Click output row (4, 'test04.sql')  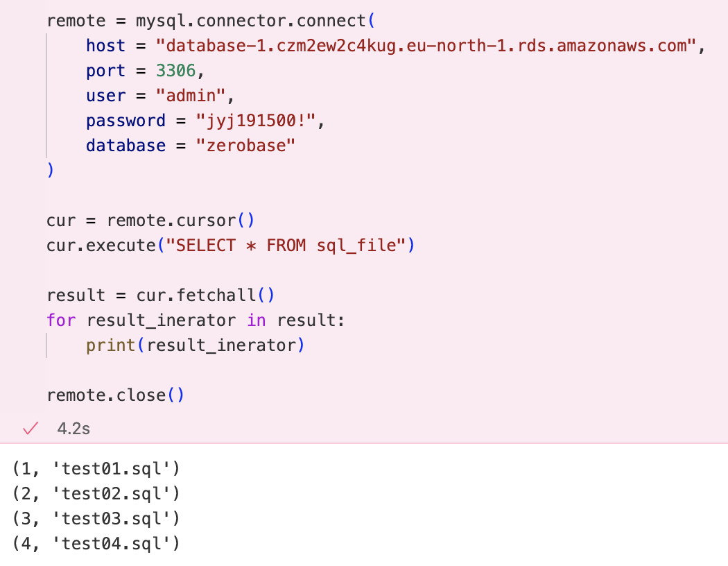tap(96, 544)
